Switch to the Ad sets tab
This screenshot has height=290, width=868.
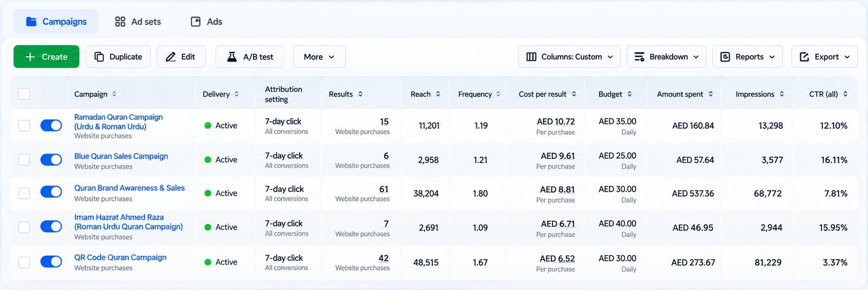click(138, 22)
